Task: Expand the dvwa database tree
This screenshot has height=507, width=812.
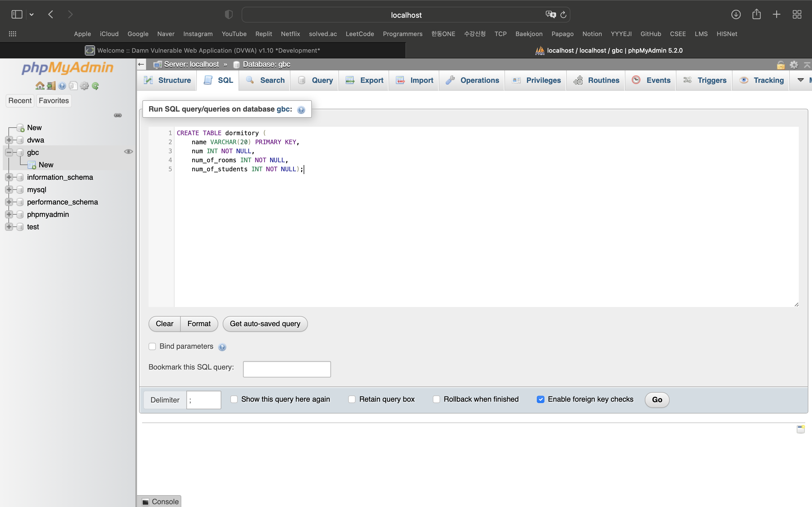Action: 9,140
